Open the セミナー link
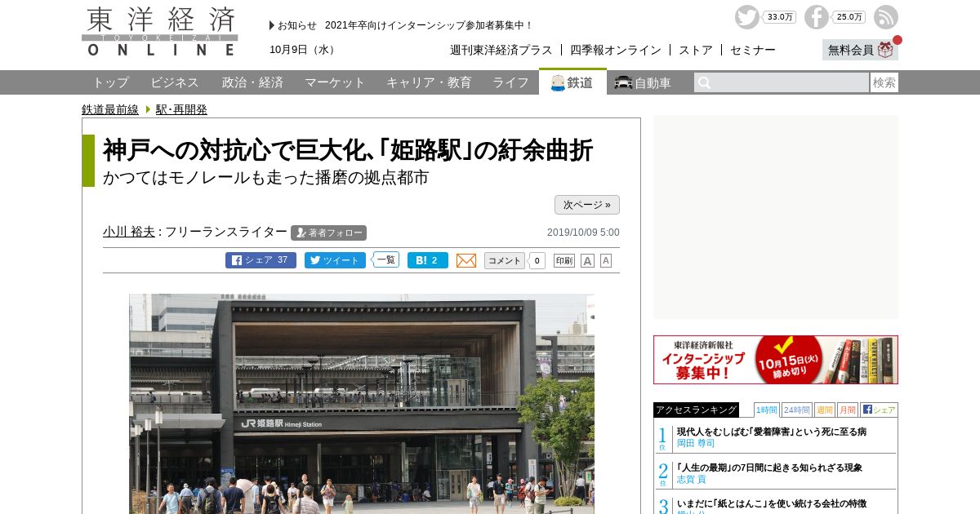This screenshot has width=980, height=514. click(x=753, y=50)
